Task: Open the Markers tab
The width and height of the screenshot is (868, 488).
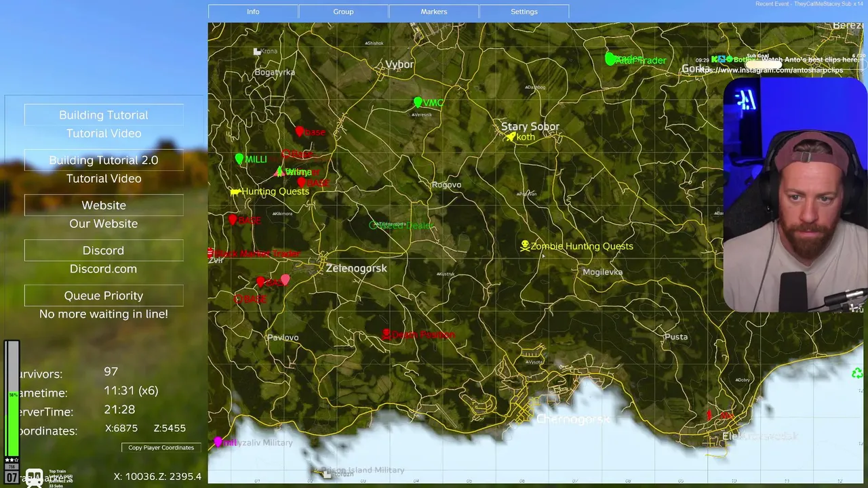Action: pyautogui.click(x=433, y=12)
